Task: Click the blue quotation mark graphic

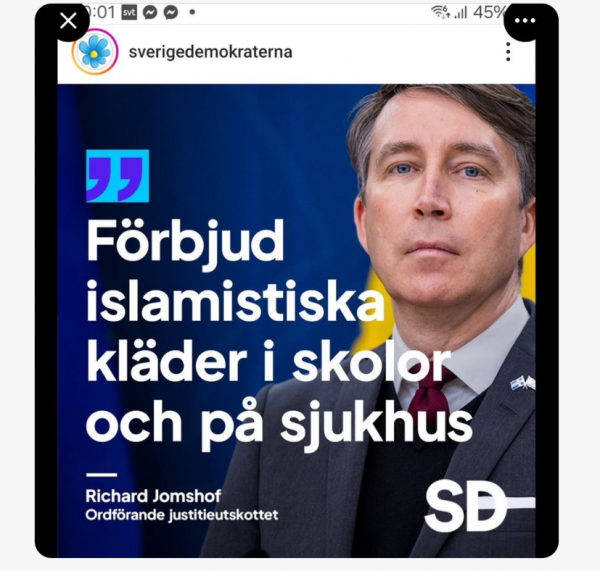Action: point(118,176)
